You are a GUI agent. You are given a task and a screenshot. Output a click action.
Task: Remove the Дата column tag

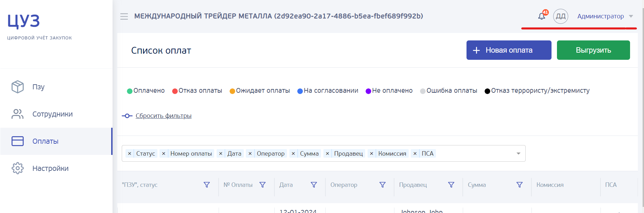point(221,154)
